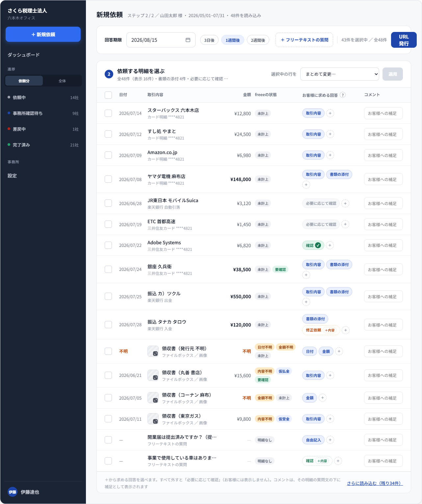Add answer type for 領収書（コーナン 麻布）row
Viewport: 422px width, 504px height.
pyautogui.click(x=323, y=398)
